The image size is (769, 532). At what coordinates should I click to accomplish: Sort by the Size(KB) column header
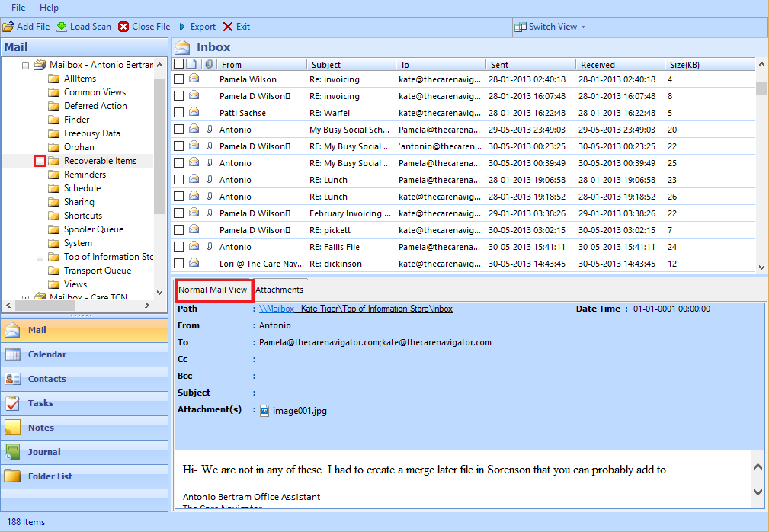click(710, 64)
